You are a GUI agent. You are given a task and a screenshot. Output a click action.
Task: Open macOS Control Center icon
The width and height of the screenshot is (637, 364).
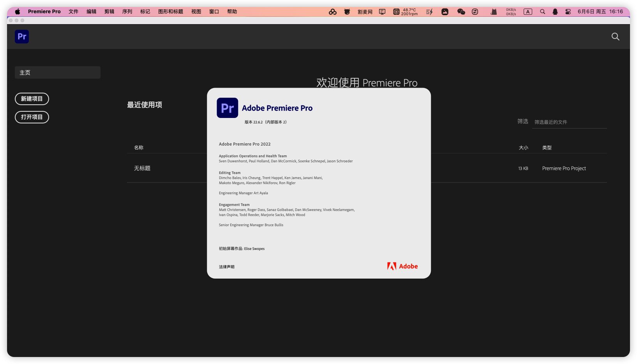568,12
